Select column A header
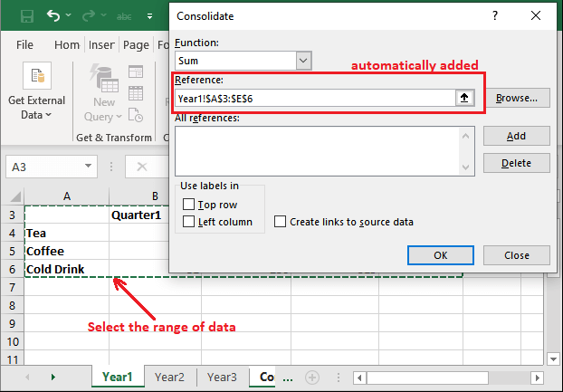The image size is (563, 392). tap(67, 196)
